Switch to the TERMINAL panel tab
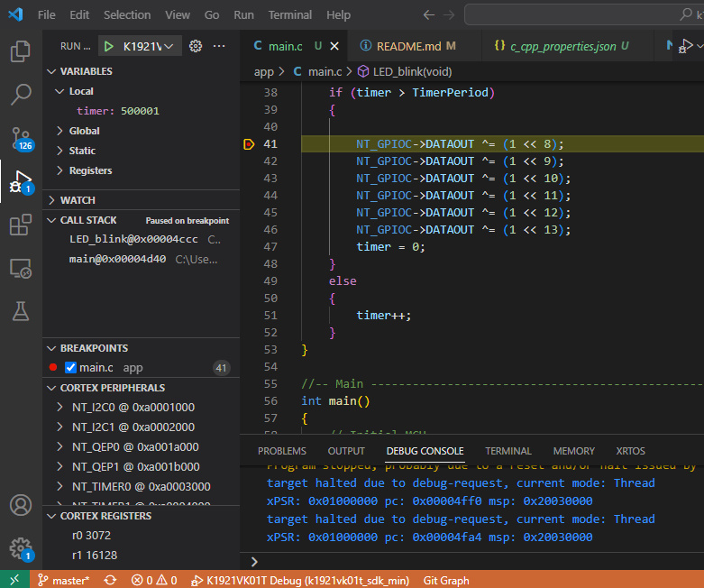The image size is (704, 588). (507, 451)
